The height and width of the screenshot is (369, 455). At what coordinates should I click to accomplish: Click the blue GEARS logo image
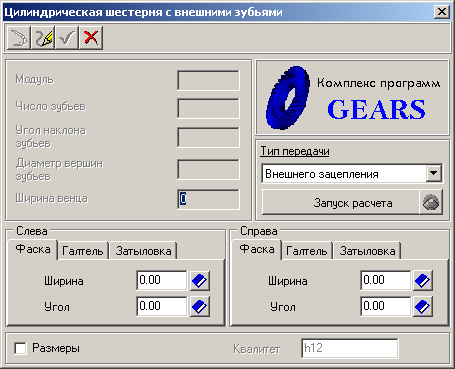(288, 97)
